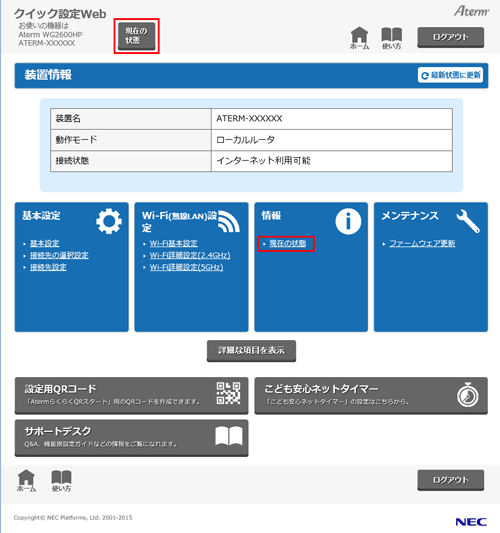Click the 動作モード table label
The height and width of the screenshot is (533, 500).
coord(76,140)
